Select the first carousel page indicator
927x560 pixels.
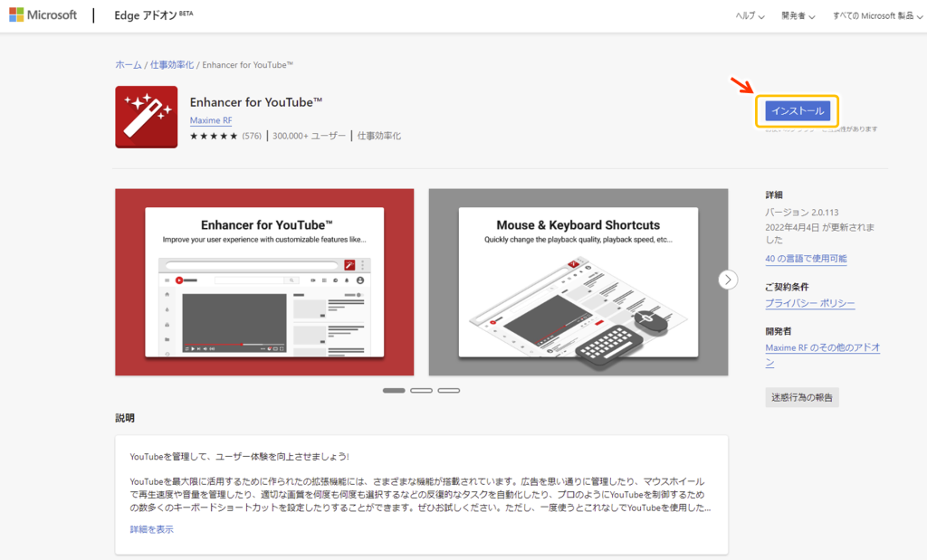pos(394,391)
